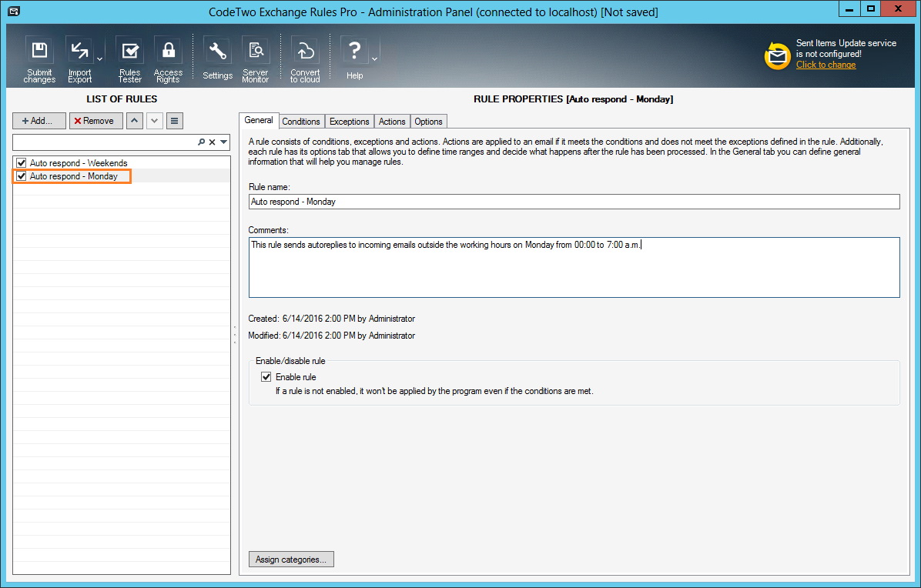
Task: Close the Administration Panel window
Action: click(899, 8)
